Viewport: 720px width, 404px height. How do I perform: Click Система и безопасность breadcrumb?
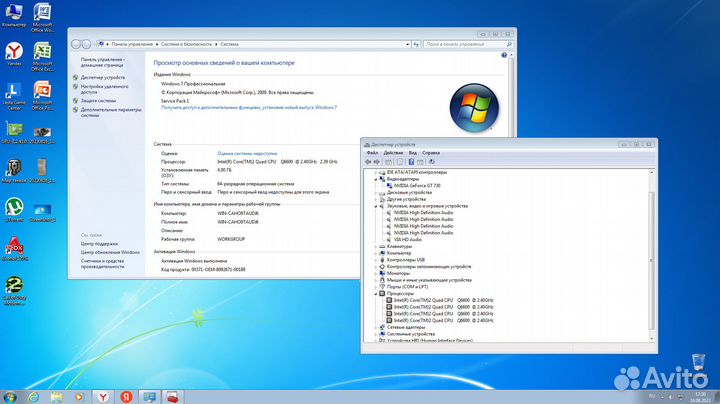tap(186, 44)
